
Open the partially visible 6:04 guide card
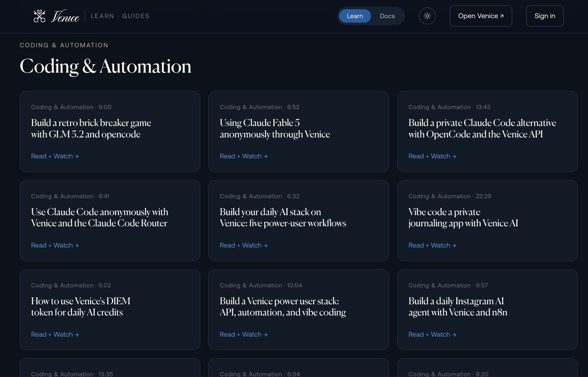coord(298,368)
